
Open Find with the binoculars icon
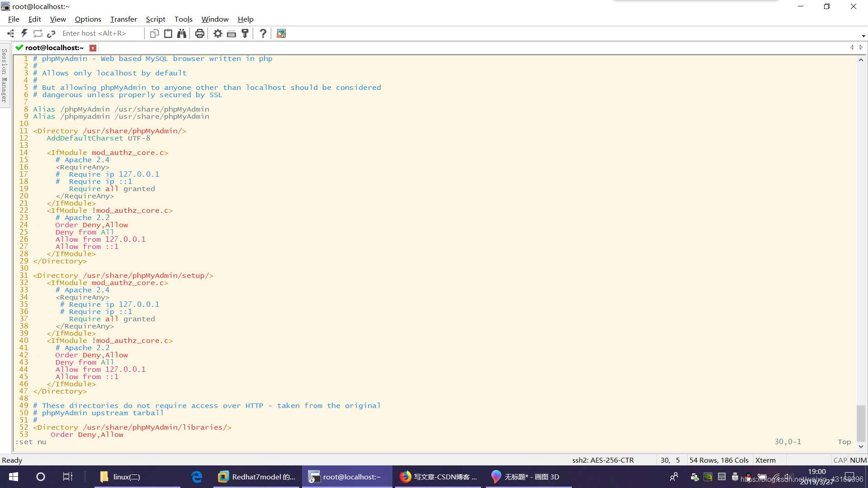pyautogui.click(x=182, y=33)
